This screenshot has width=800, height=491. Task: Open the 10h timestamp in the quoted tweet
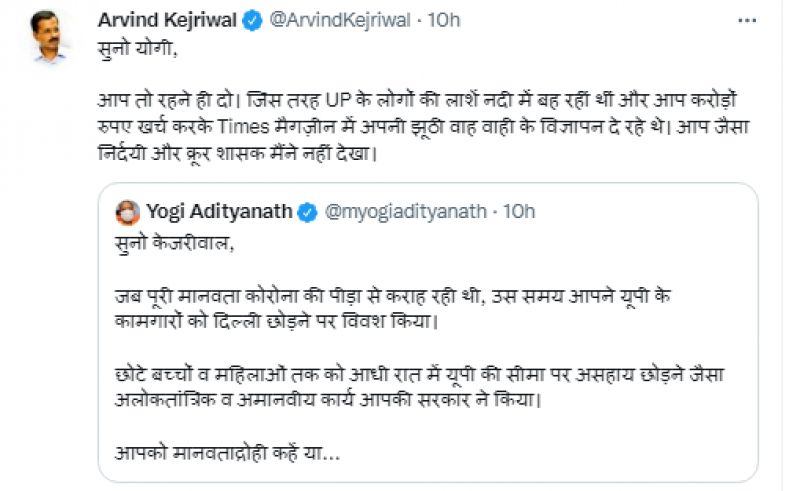click(x=518, y=211)
